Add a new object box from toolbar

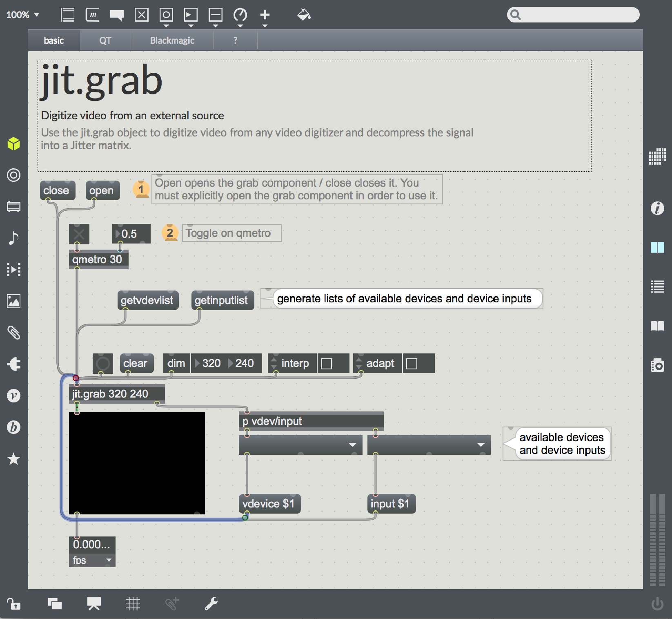click(67, 15)
